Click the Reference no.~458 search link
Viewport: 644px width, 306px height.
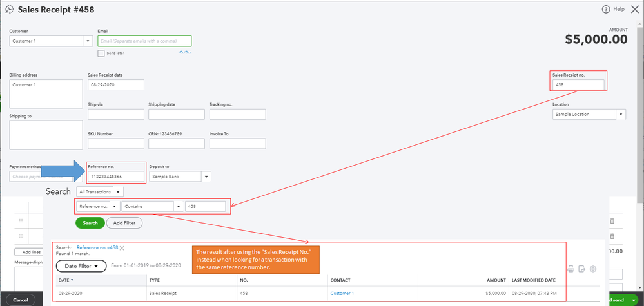click(x=97, y=248)
